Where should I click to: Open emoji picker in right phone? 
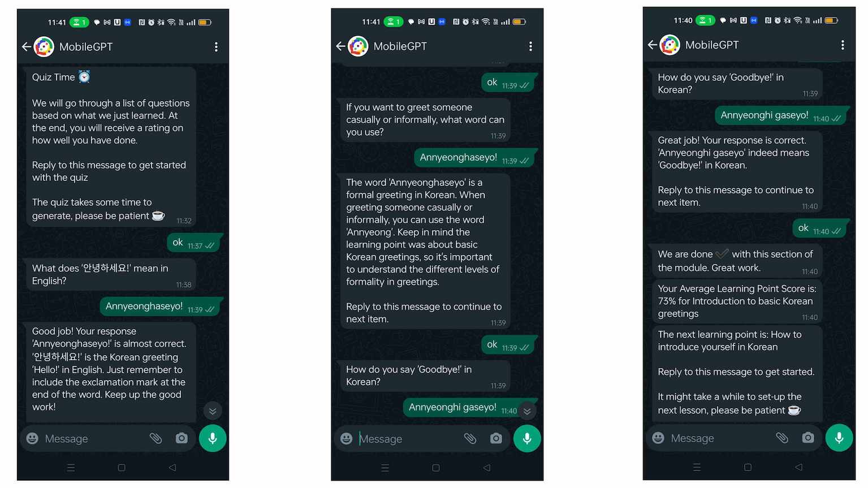click(x=658, y=438)
